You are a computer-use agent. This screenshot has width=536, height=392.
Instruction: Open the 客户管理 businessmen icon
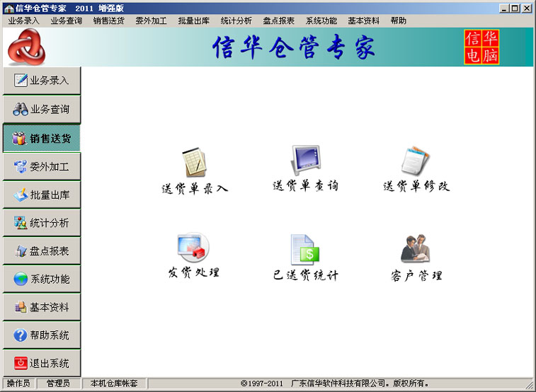click(416, 248)
